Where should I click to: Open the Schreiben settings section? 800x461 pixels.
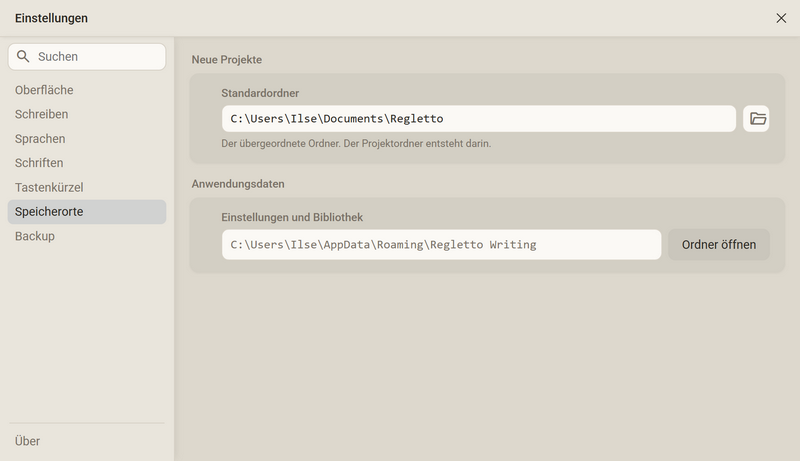click(87, 114)
